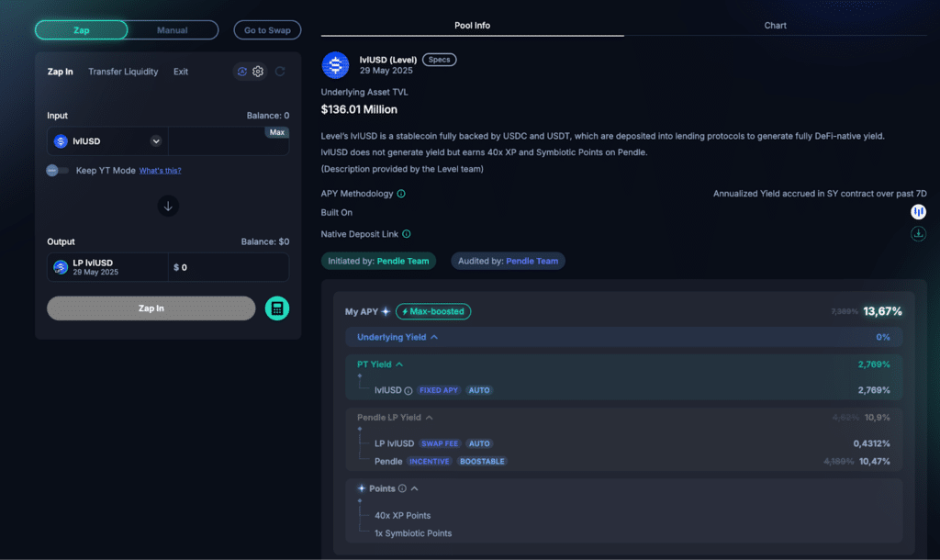This screenshot has height=560, width=940.
Task: Click the Balance: $0 output label
Action: 265,241
